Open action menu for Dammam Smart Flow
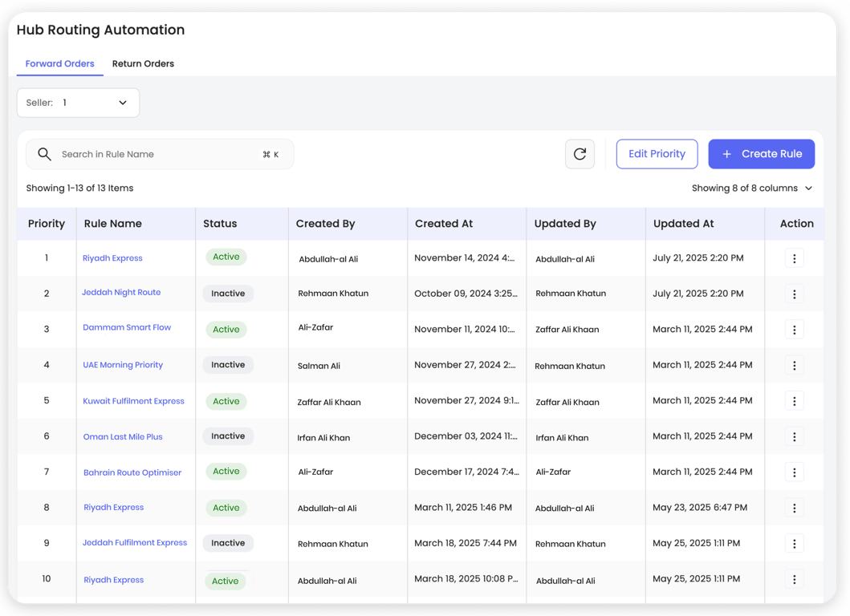 coord(794,330)
